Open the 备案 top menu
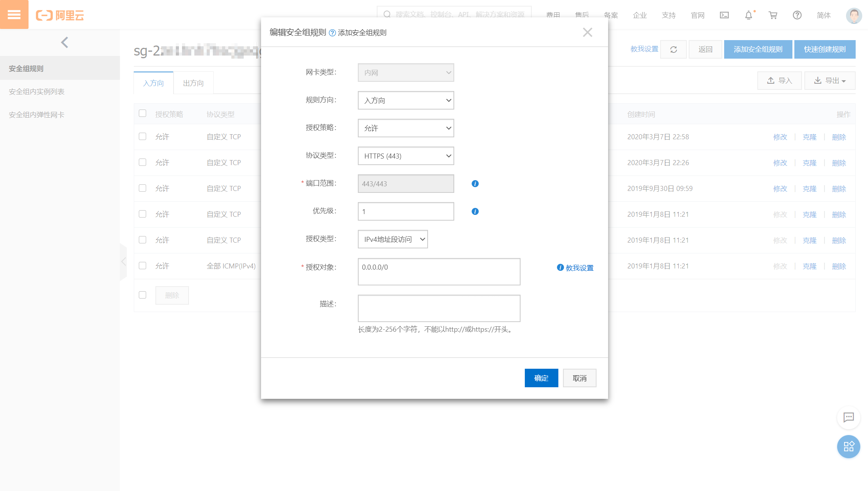Viewport: 868px width, 491px height. coord(610,15)
